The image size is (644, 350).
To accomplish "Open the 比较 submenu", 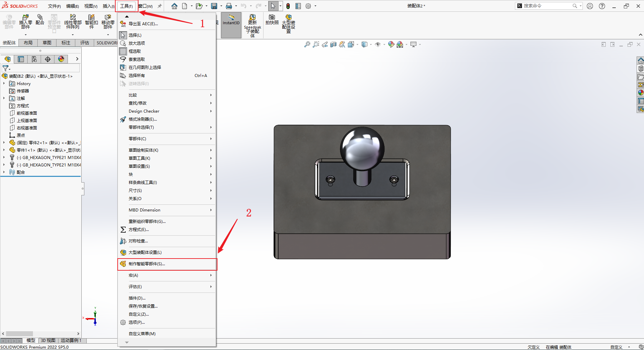I will pyautogui.click(x=167, y=95).
